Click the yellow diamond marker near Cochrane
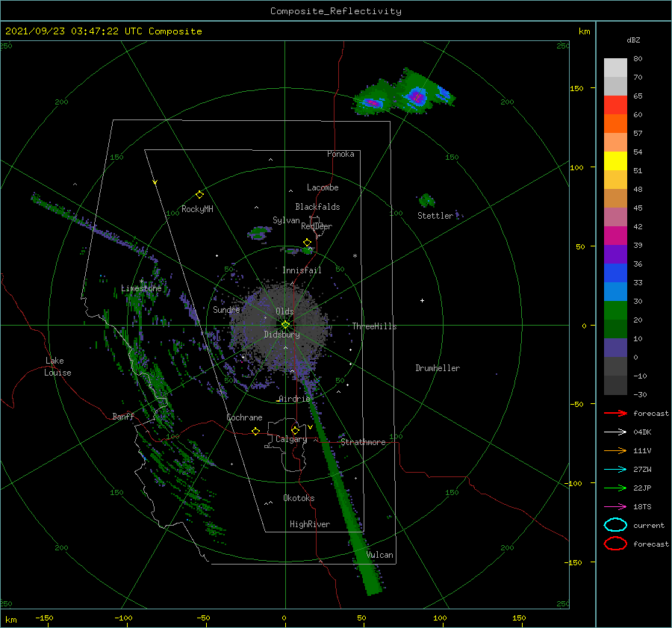 pos(255,432)
